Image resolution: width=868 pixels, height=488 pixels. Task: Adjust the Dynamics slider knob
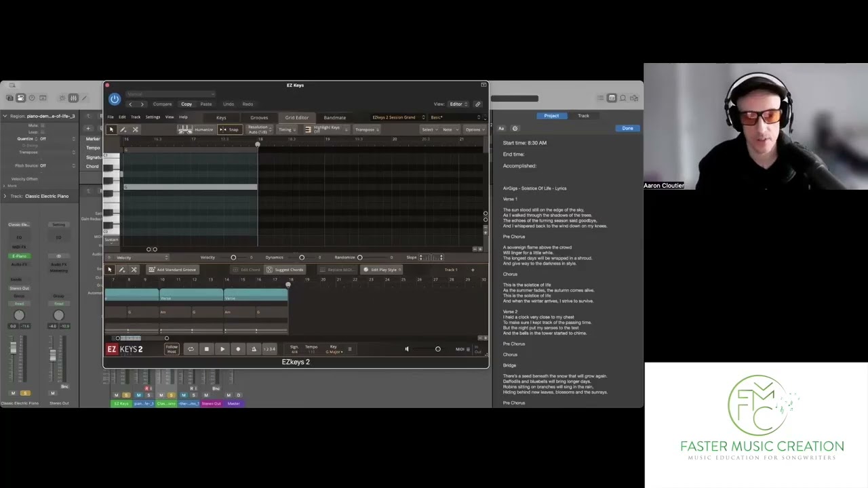point(302,258)
